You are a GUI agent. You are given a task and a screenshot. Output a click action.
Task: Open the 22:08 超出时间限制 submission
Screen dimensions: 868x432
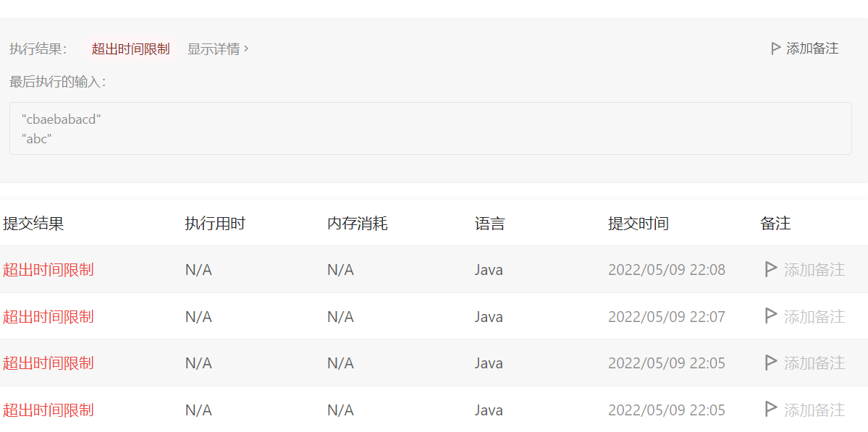(49, 270)
